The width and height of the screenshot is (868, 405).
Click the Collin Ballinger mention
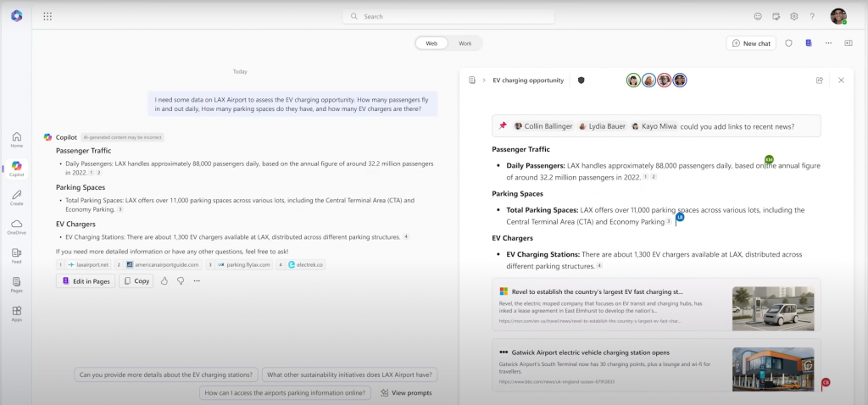click(x=543, y=126)
